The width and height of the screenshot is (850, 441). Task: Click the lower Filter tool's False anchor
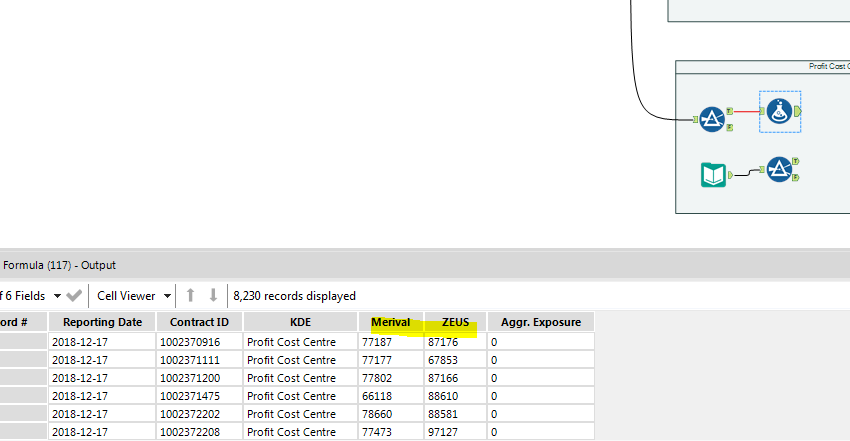pos(795,178)
